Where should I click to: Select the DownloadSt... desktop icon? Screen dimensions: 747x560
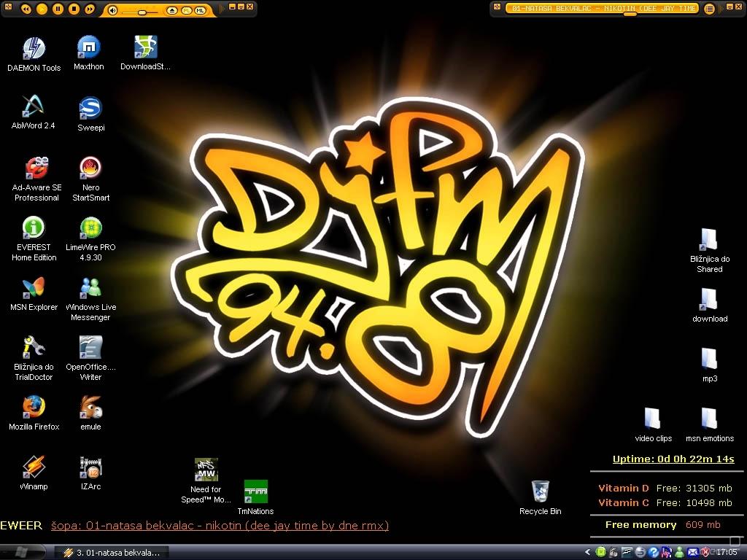click(145, 53)
